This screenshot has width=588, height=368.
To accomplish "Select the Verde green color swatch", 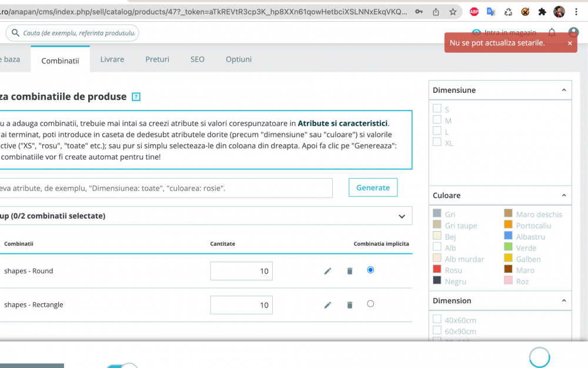I will click(507, 247).
